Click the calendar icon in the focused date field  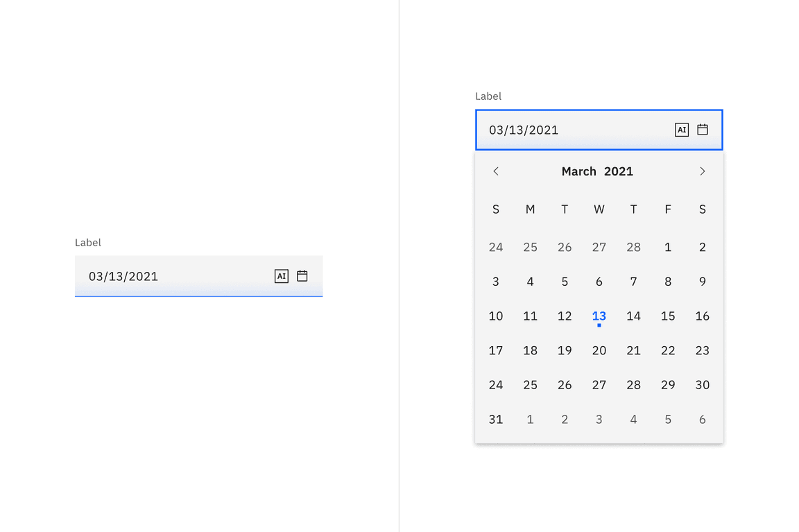click(702, 130)
